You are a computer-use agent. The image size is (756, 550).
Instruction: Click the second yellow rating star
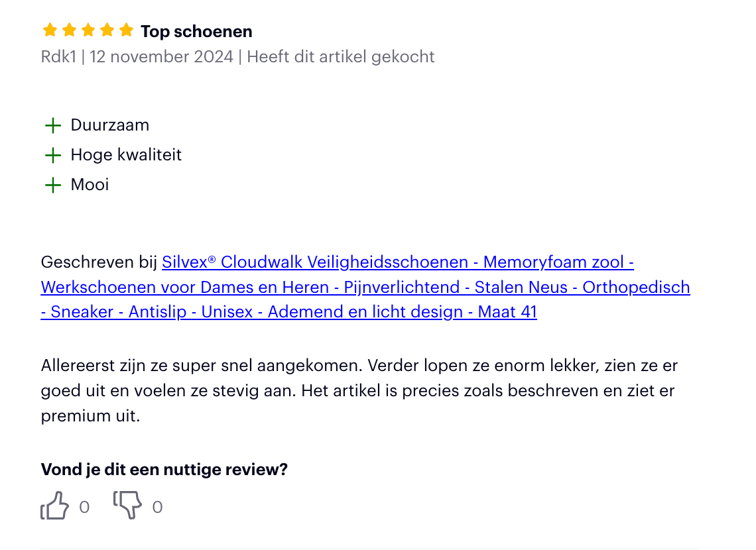(70, 30)
